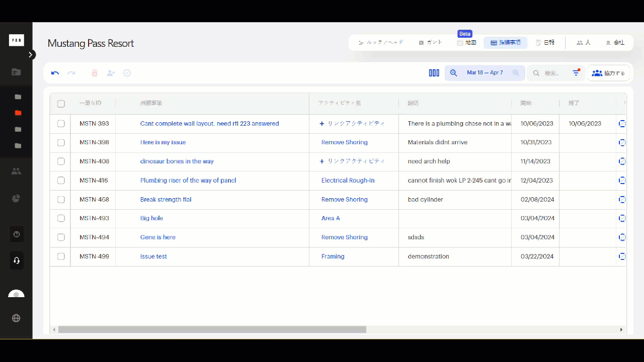Image resolution: width=644 pixels, height=362 pixels.
Task: Open the 'Break strength fial' link
Action: [x=166, y=200]
